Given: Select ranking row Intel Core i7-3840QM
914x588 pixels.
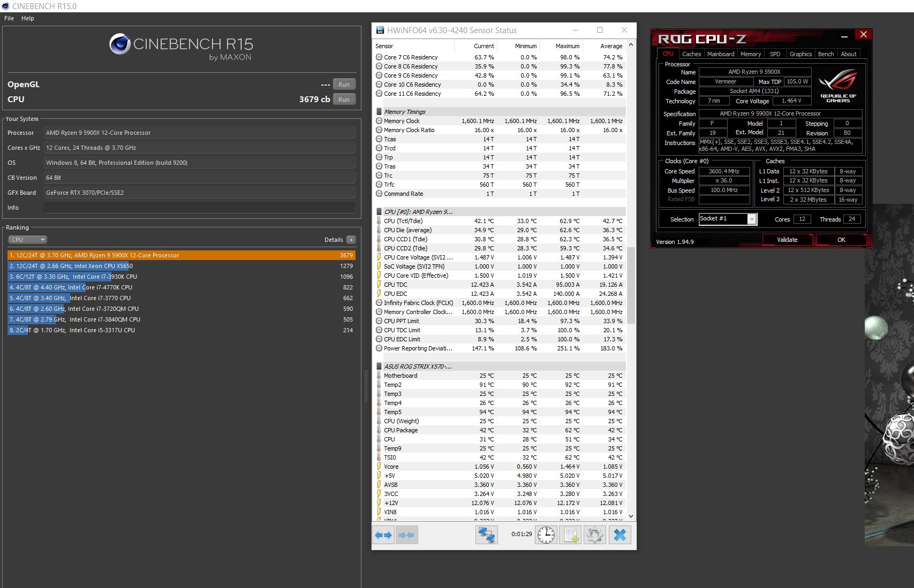Looking at the screenshot, I should click(x=182, y=319).
